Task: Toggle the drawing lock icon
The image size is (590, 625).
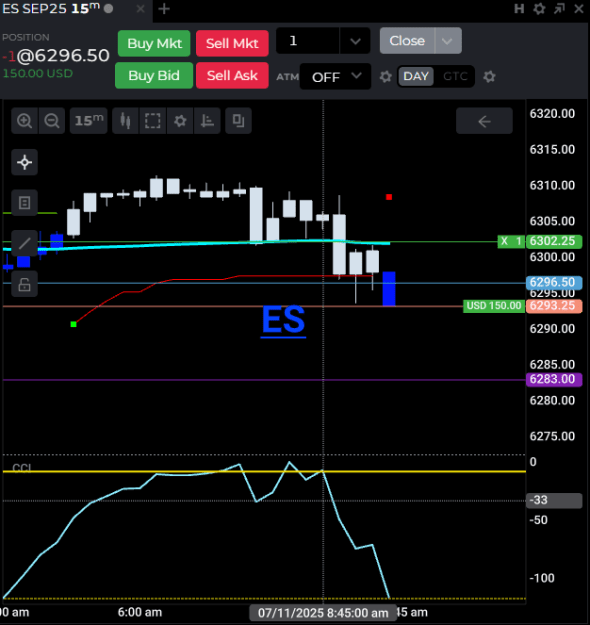Action: coord(25,284)
